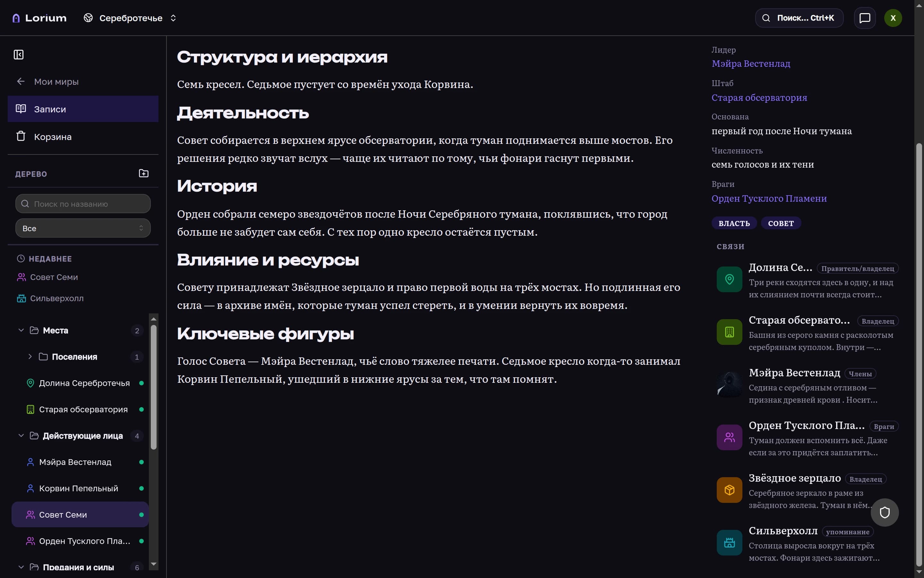Click the ВЛАСТЬ tag

click(734, 223)
